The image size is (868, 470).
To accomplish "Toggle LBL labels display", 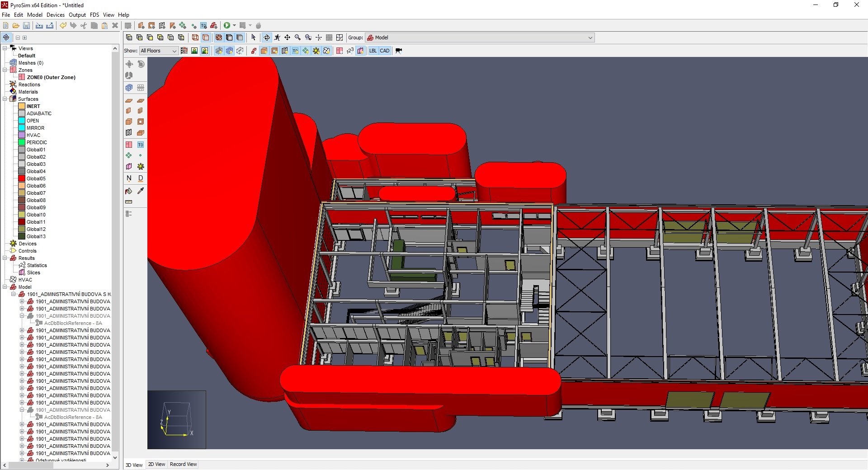I will click(373, 51).
